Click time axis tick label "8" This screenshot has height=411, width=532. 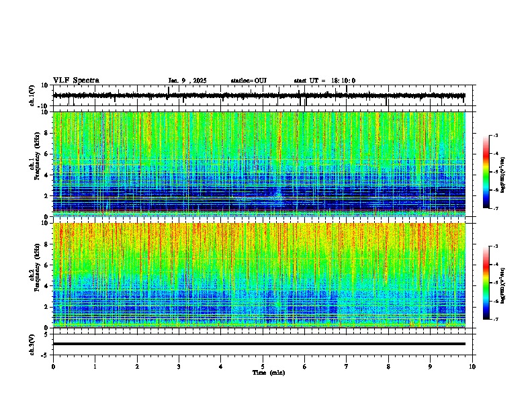pos(388,367)
